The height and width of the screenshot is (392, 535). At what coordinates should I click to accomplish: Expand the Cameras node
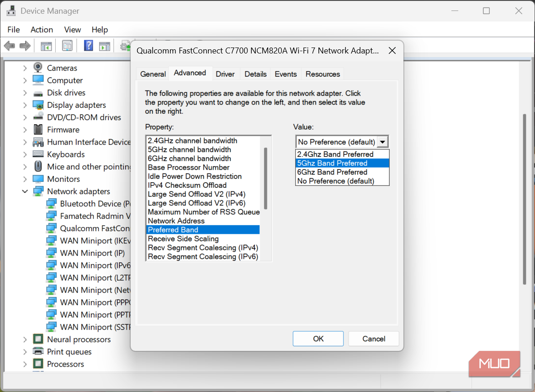25,68
